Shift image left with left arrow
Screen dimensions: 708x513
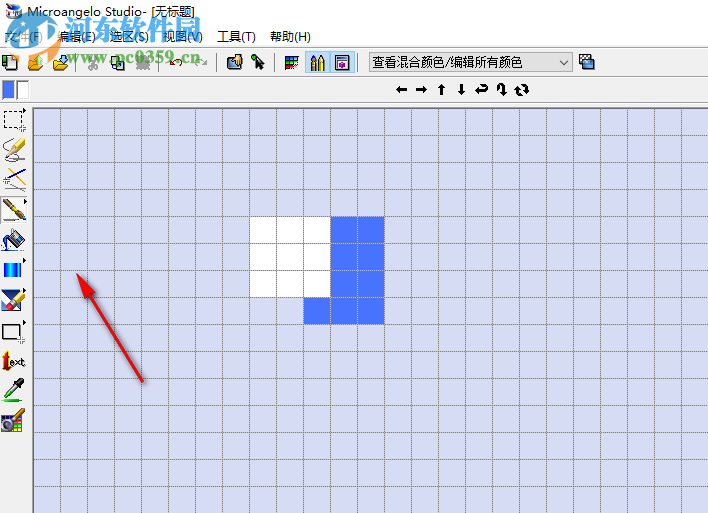point(401,90)
